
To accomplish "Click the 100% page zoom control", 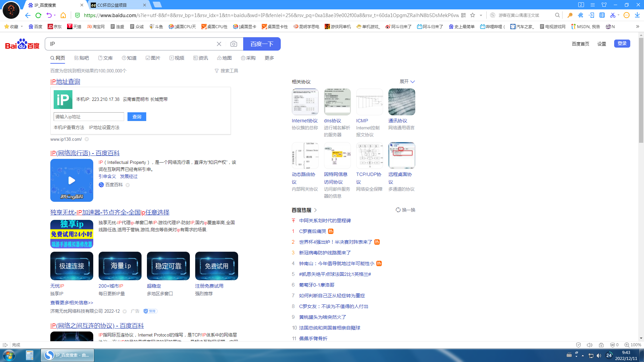I will [634, 345].
